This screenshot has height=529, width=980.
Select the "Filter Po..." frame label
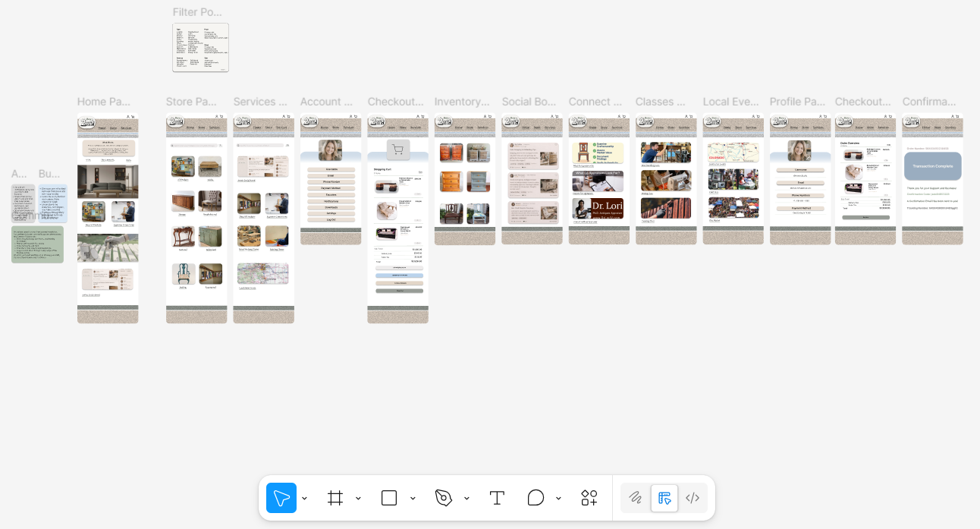(x=197, y=12)
